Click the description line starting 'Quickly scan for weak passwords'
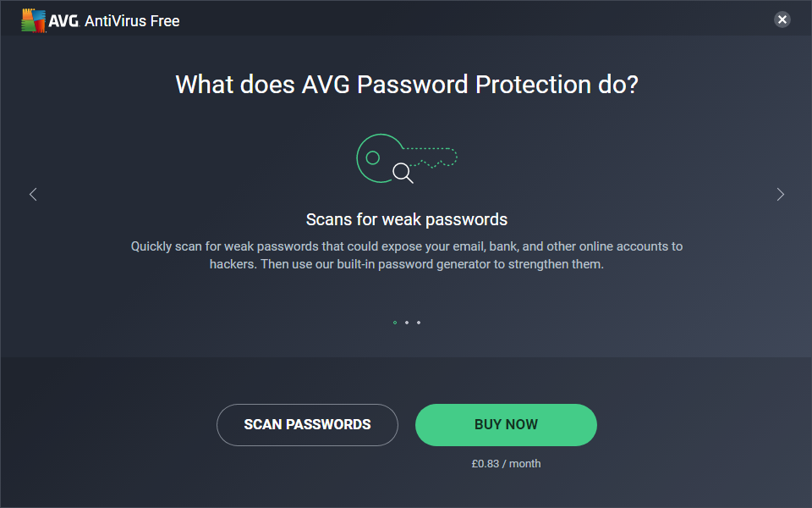The image size is (812, 508). coord(406,246)
